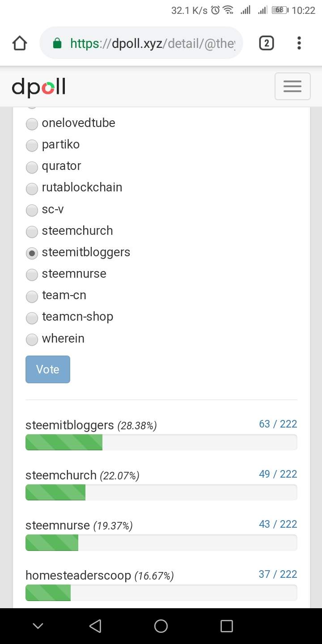Expand the dpoll hamburger navigation menu
Viewport: 322px width, 644px height.
coord(292,86)
